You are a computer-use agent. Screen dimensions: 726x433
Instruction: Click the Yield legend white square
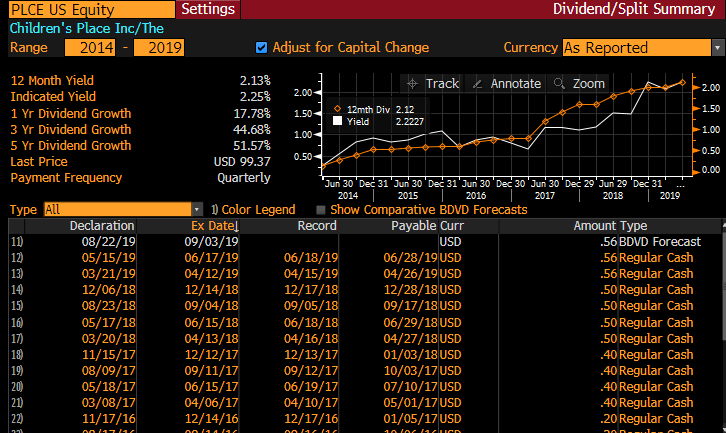pos(338,120)
